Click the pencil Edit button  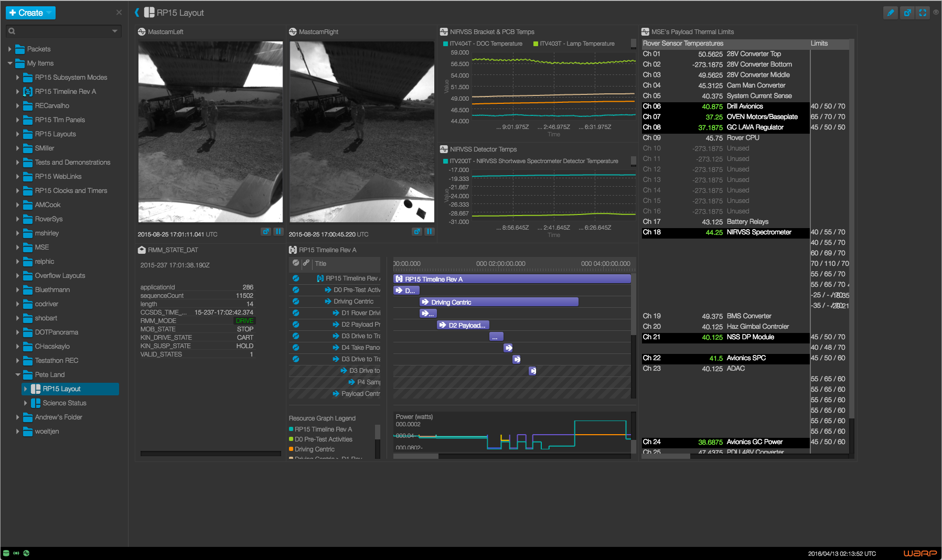pyautogui.click(x=890, y=13)
